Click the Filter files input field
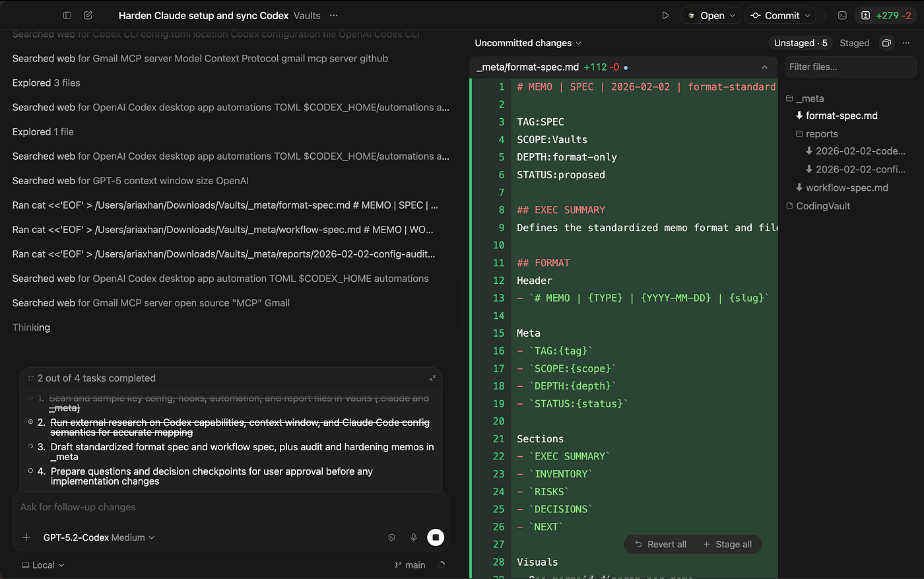 click(x=851, y=67)
